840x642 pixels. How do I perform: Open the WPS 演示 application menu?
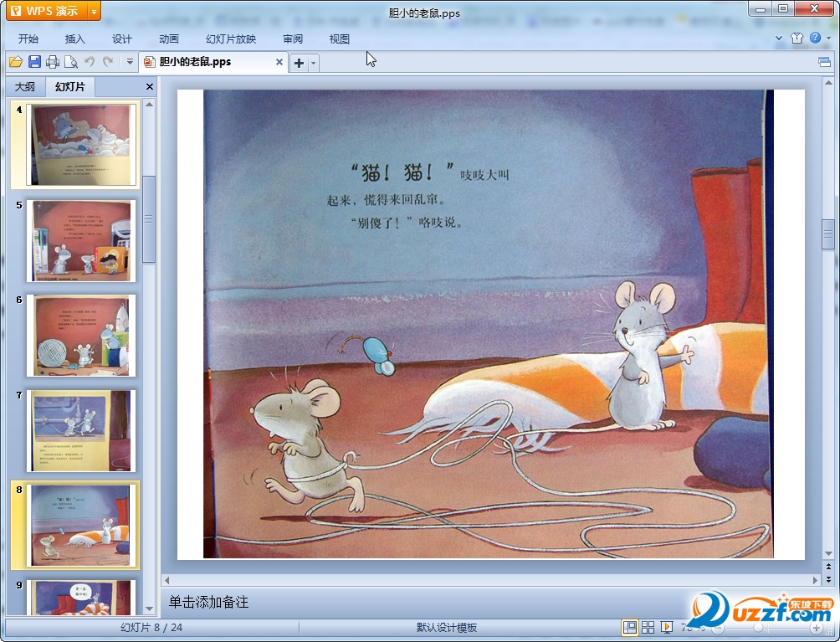(x=45, y=11)
